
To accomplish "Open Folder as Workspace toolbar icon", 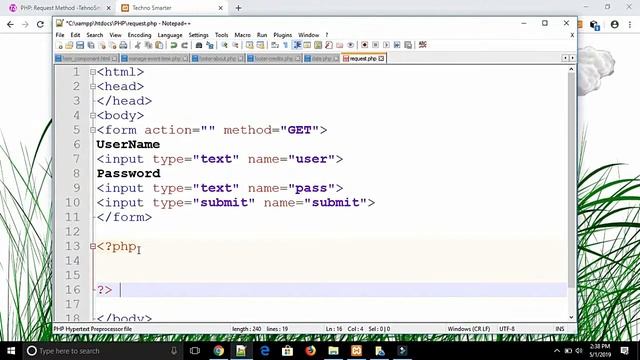I will (339, 45).
